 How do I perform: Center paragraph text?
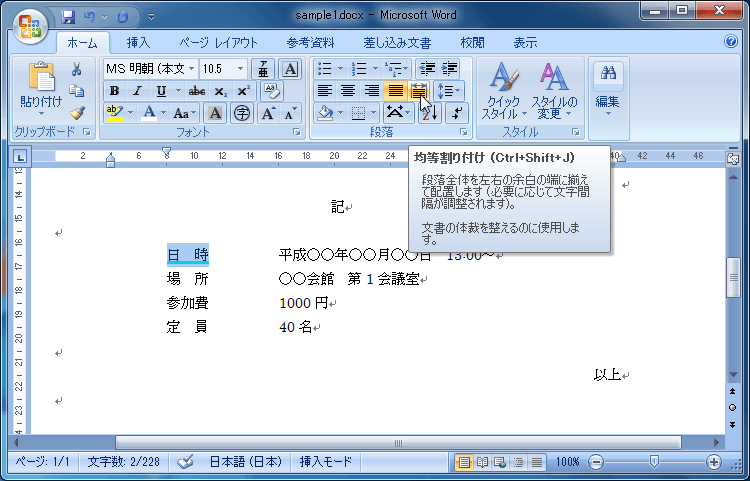click(x=348, y=90)
